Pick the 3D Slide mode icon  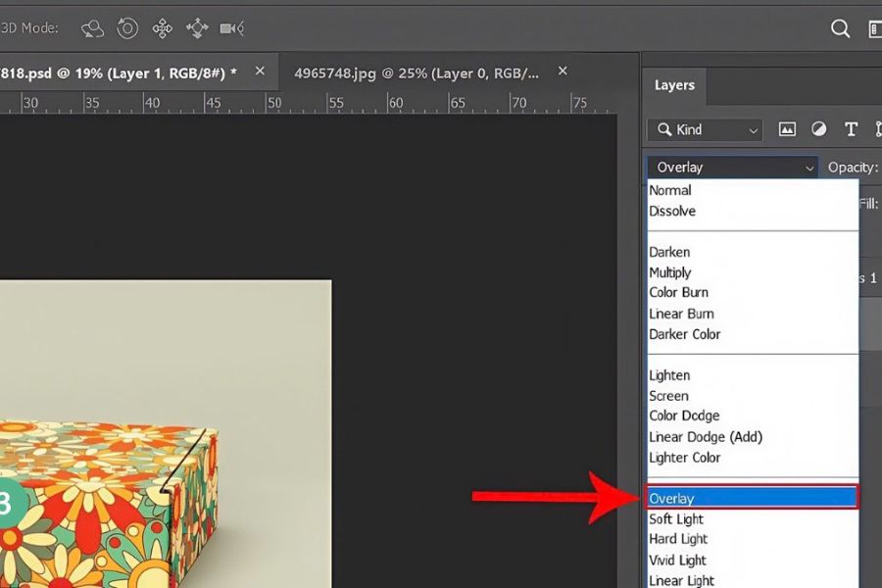coord(197,28)
